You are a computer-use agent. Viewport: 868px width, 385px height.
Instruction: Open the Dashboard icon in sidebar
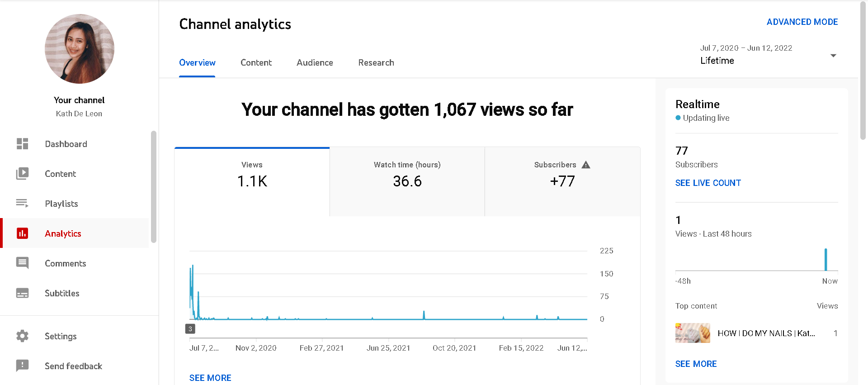[22, 144]
